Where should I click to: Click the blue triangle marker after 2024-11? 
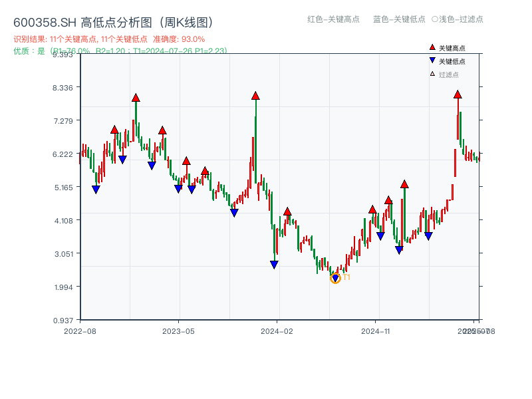click(x=399, y=249)
